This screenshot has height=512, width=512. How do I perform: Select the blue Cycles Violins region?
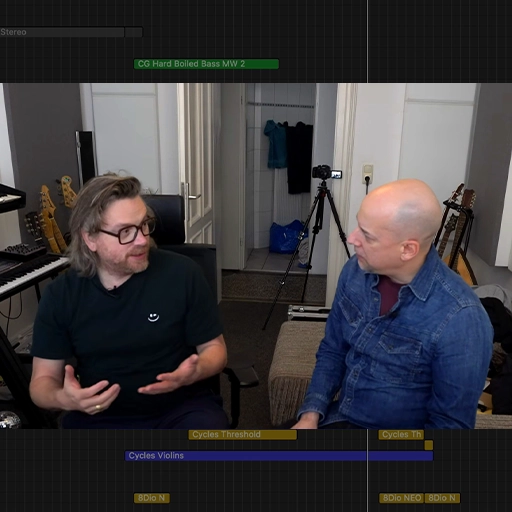(279, 456)
